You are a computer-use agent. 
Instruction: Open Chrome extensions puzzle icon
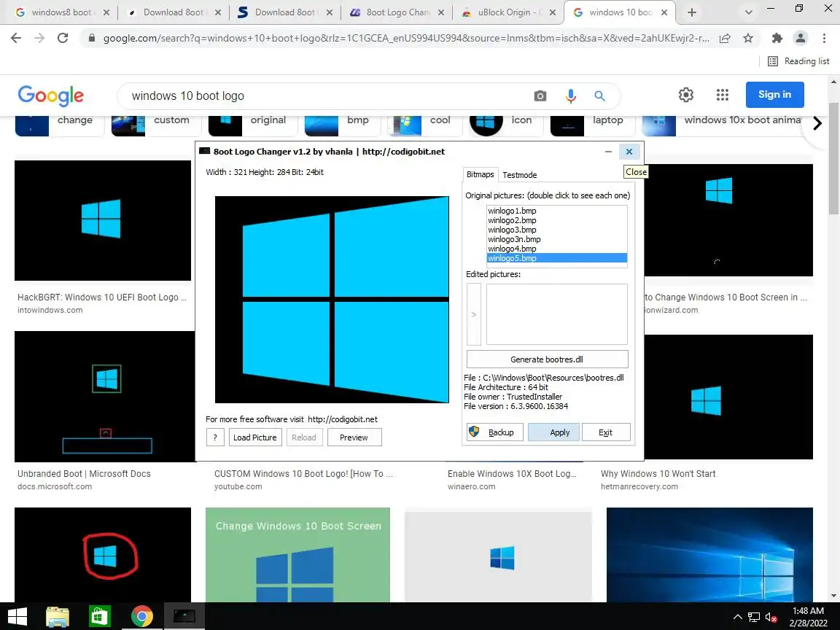coord(777,38)
